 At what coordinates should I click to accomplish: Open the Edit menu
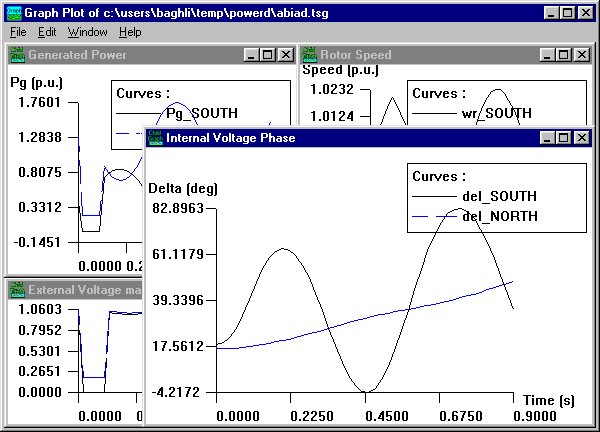click(x=47, y=32)
